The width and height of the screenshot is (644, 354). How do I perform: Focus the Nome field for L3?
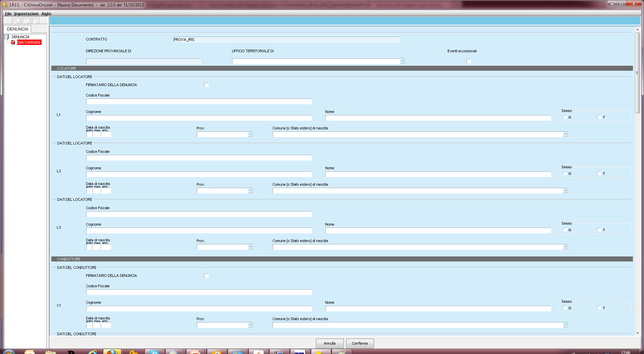[438, 231]
